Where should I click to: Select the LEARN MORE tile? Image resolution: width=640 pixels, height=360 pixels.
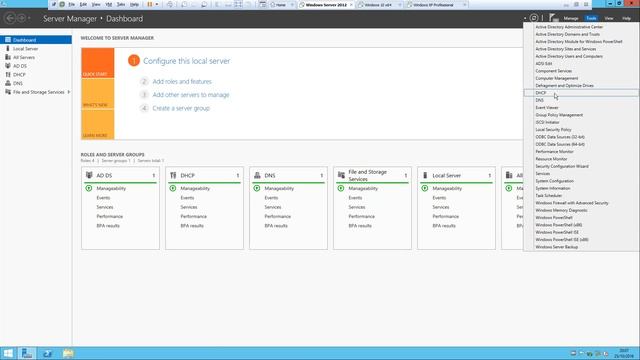click(x=98, y=124)
